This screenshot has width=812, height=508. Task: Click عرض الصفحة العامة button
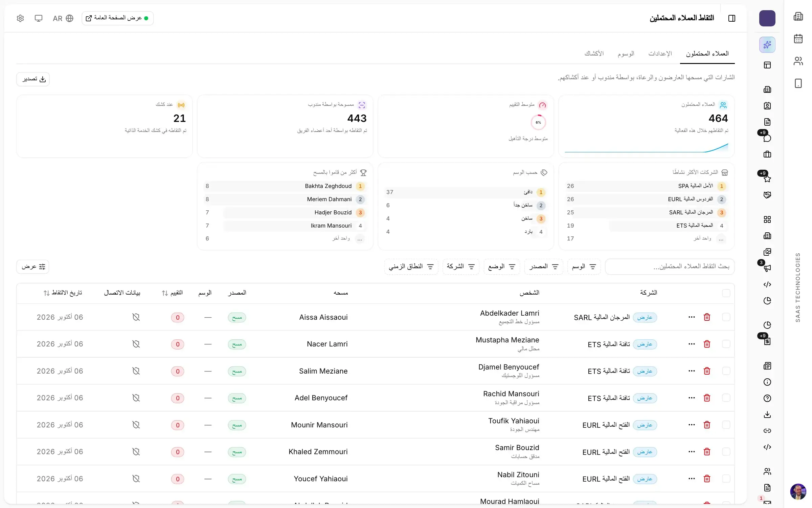(117, 18)
